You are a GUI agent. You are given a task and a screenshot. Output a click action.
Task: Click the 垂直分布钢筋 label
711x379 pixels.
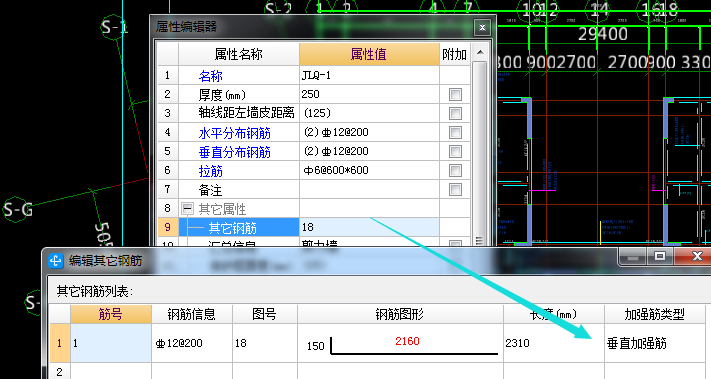(235, 152)
